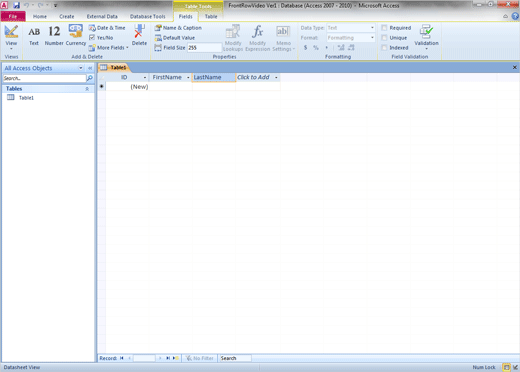
Task: Minimize the ribbon with the caret icon
Action: (506, 16)
